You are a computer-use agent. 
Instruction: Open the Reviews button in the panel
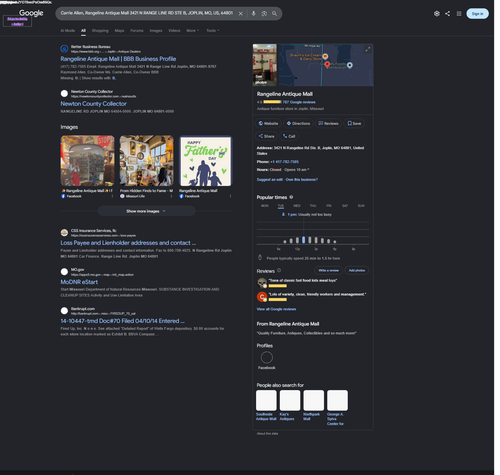328,123
